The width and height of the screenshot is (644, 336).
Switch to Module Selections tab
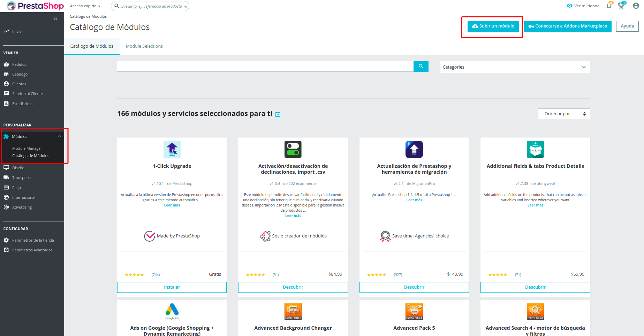pyautogui.click(x=144, y=46)
